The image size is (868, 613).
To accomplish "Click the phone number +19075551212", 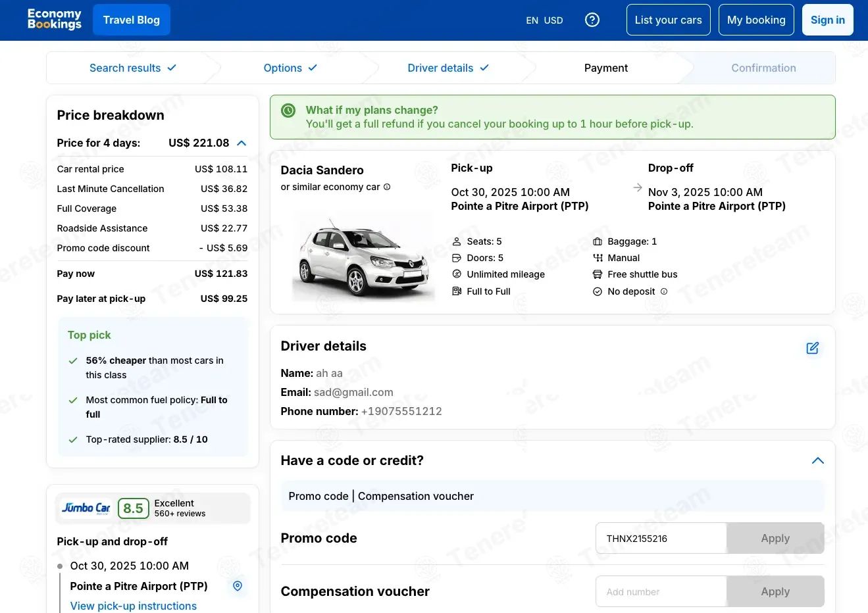I will point(401,411).
